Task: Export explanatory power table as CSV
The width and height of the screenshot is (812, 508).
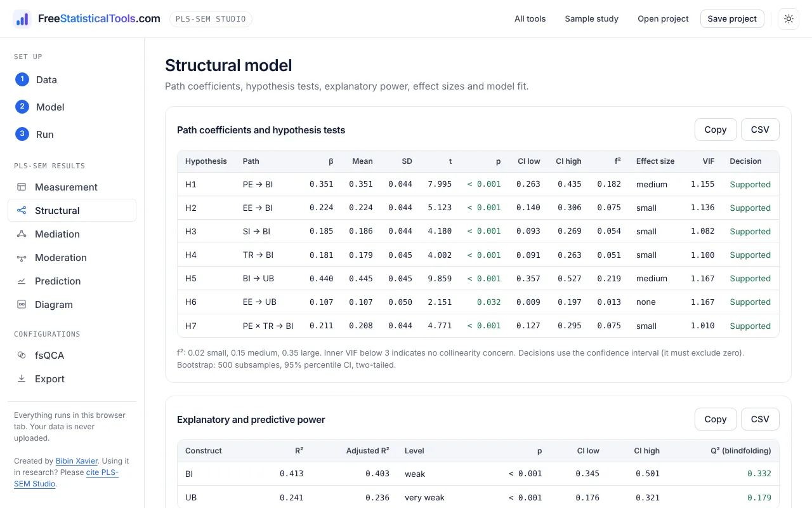Action: pyautogui.click(x=760, y=419)
